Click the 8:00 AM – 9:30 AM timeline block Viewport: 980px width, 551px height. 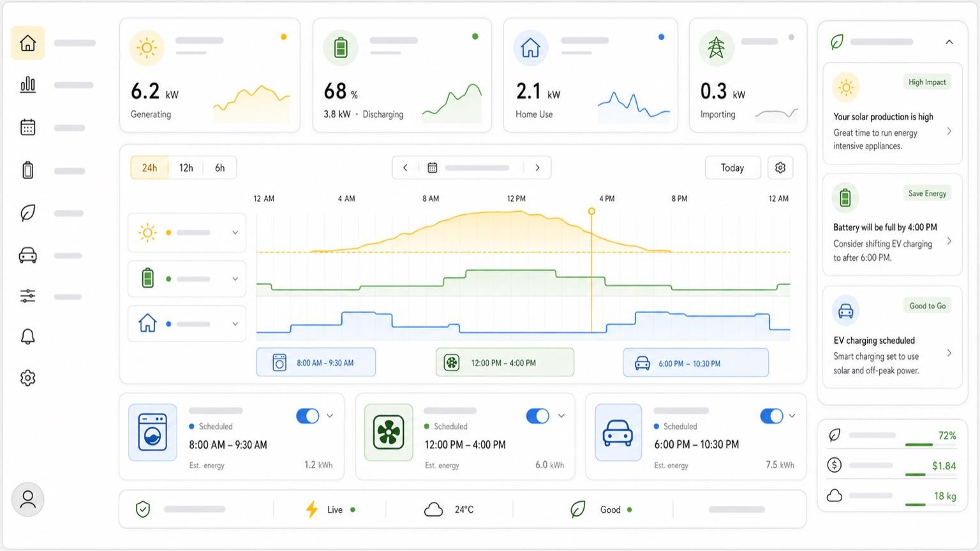point(316,362)
